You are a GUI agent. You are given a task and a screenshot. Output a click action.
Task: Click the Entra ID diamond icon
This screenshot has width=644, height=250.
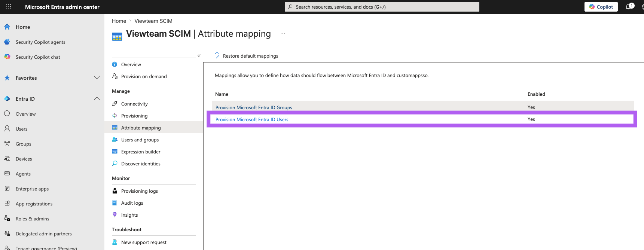point(7,99)
